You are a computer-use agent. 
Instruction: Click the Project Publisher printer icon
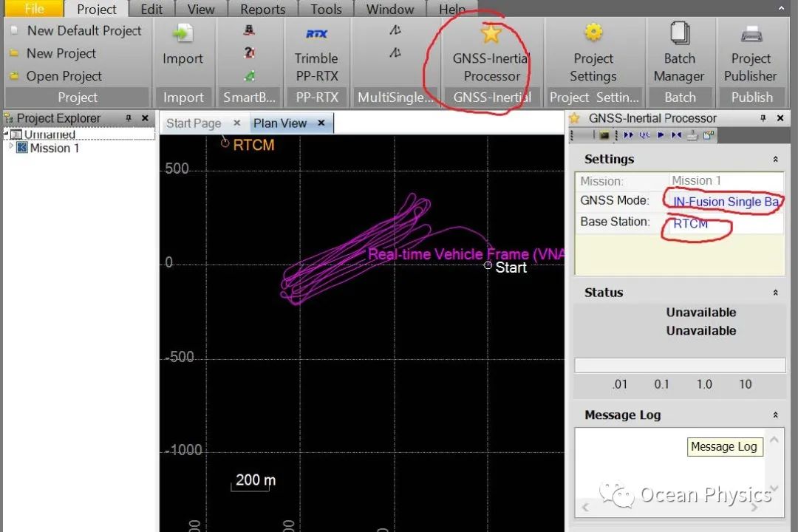(x=751, y=34)
